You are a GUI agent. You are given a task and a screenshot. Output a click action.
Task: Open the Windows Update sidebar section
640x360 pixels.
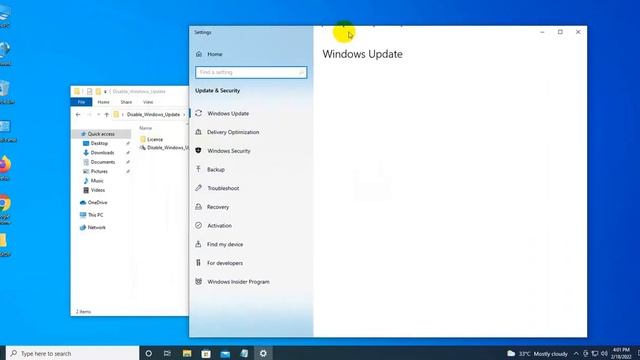click(x=228, y=113)
